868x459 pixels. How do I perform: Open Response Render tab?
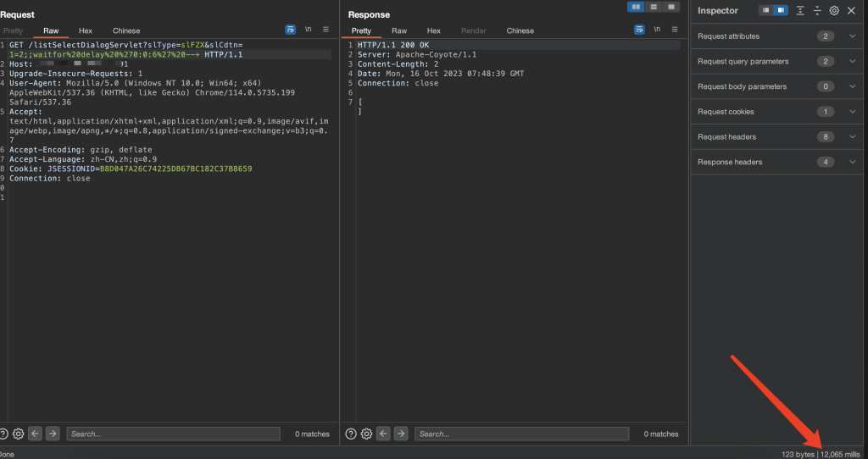(473, 31)
